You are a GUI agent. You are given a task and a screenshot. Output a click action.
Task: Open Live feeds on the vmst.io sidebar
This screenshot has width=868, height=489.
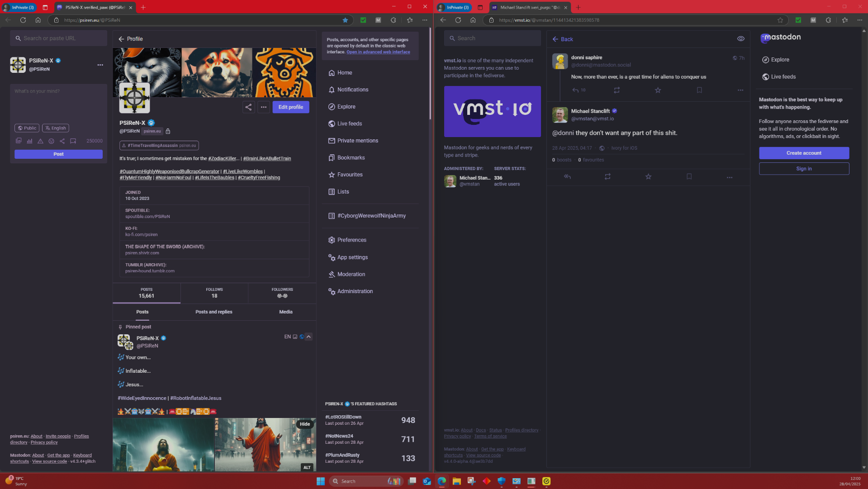[779, 77]
